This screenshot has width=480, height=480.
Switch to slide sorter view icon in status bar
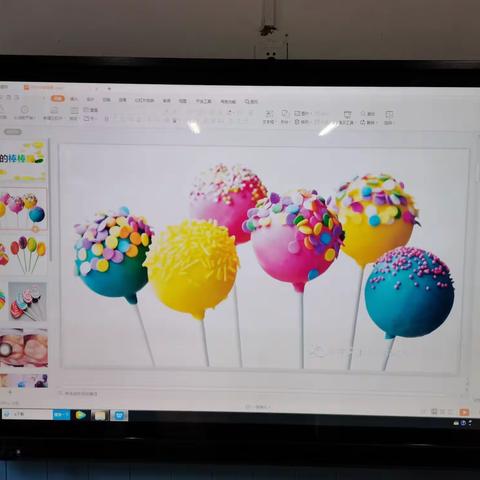[x=434, y=412]
